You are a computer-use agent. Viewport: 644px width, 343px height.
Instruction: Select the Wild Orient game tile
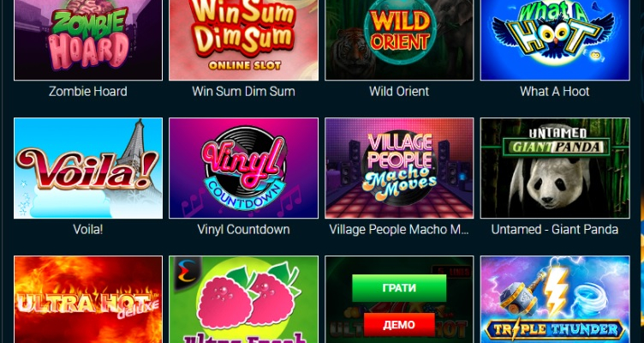coord(399,40)
